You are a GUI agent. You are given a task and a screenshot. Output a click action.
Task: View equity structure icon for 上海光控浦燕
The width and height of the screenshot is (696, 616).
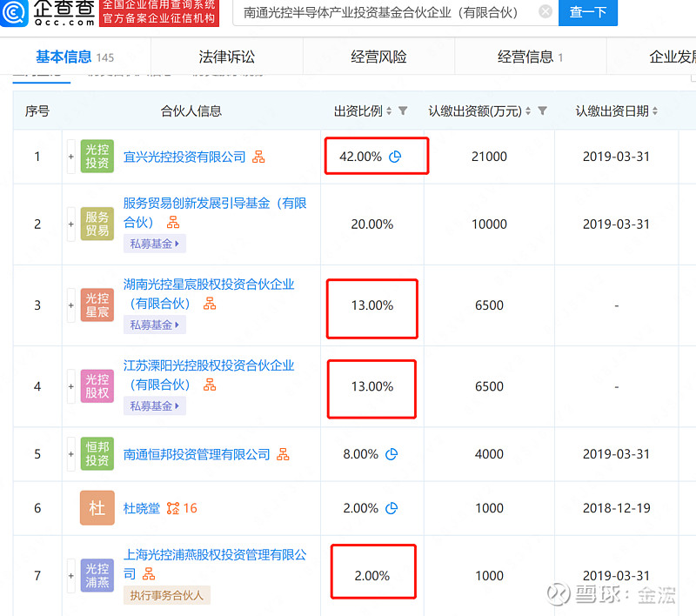pyautogui.click(x=149, y=574)
